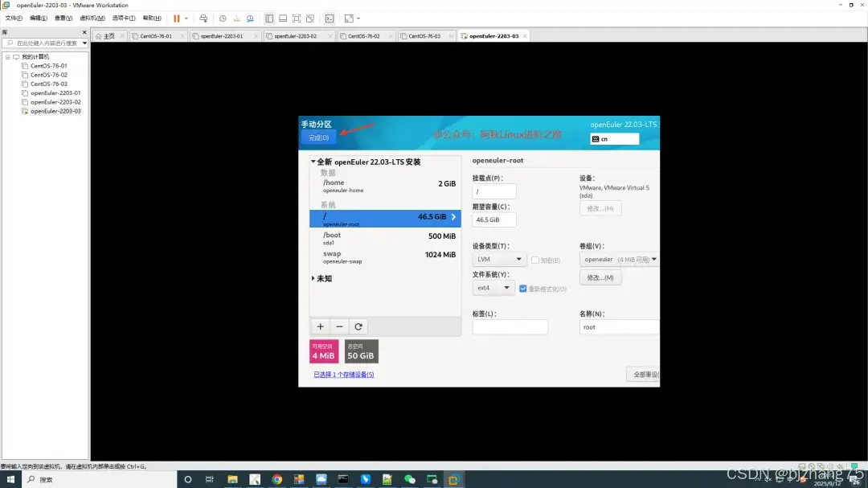Click the library search input field
The width and height of the screenshot is (868, 488).
[42, 43]
